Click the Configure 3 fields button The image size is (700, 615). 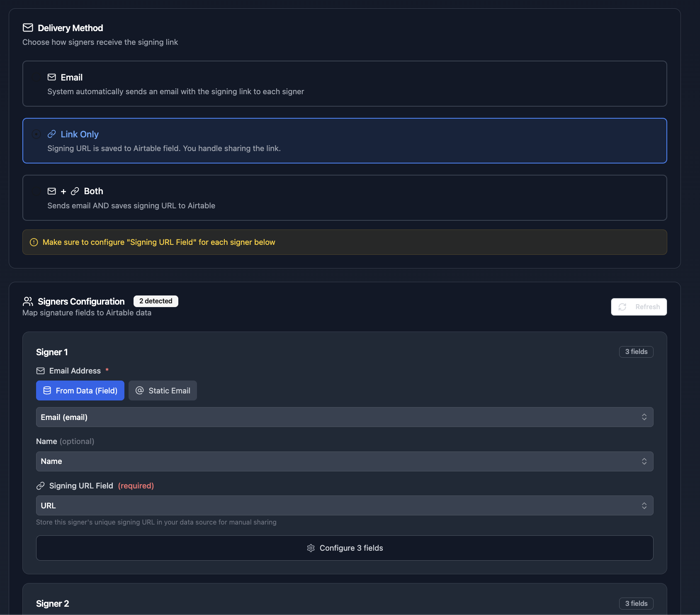click(x=344, y=548)
